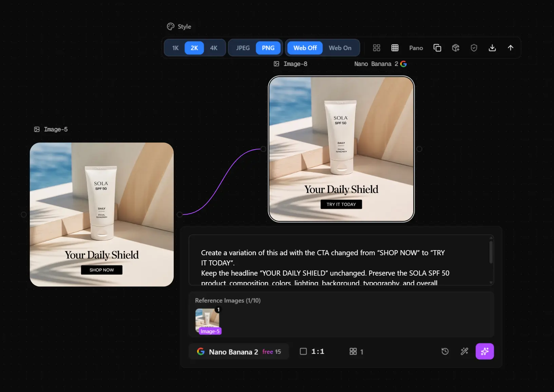Click the right output port of Image-5
The image size is (554, 392).
pos(180,214)
